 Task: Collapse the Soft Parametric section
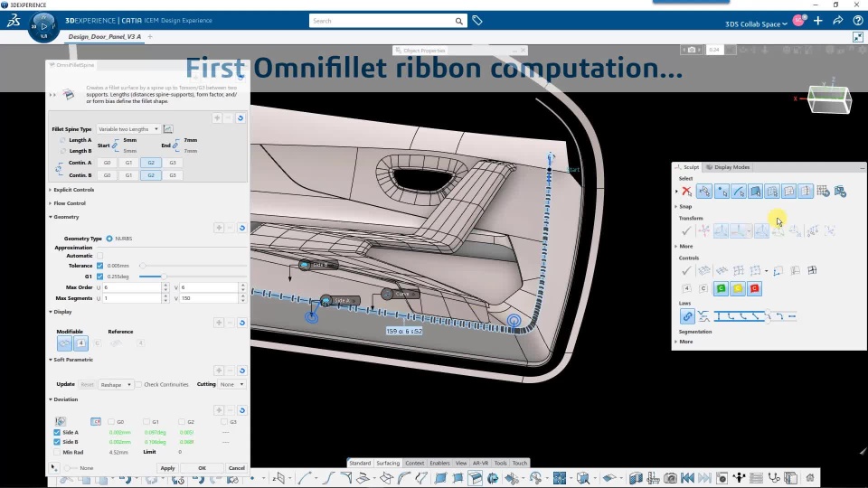(x=71, y=360)
